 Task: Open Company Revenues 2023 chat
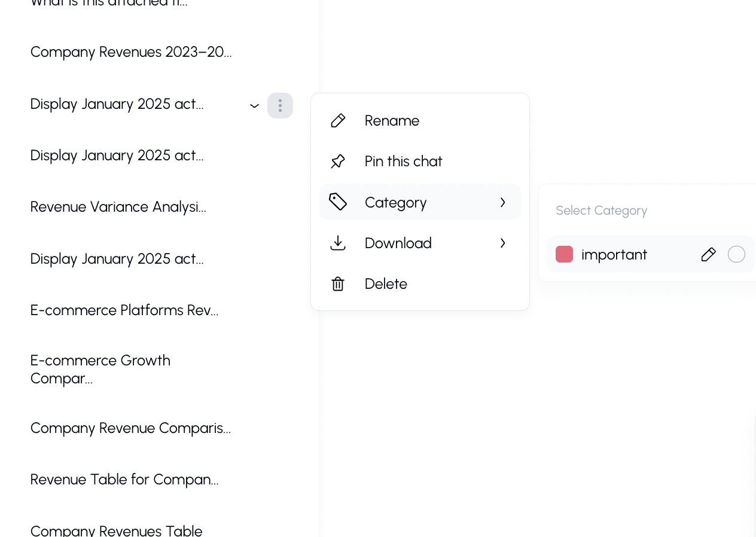click(x=130, y=52)
